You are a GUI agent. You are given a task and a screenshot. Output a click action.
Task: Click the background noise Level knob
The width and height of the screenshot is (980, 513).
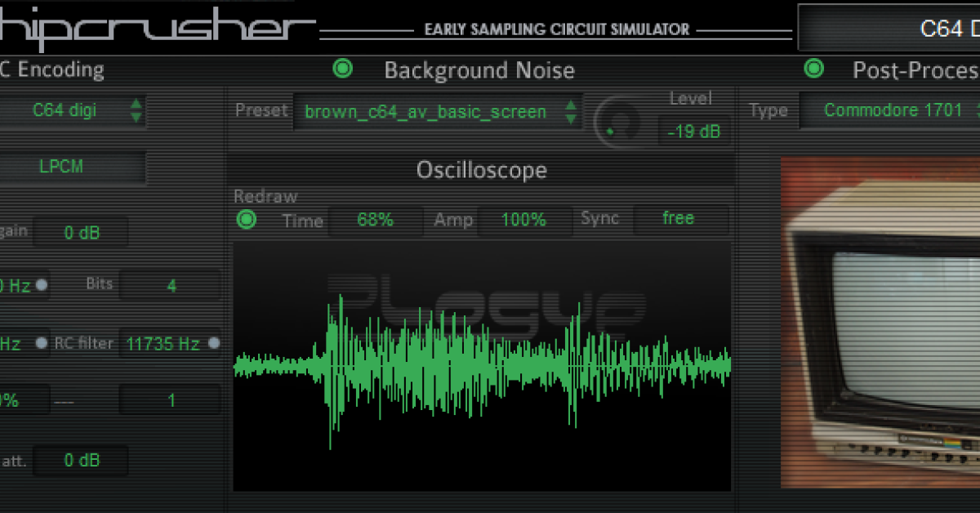pos(618,123)
